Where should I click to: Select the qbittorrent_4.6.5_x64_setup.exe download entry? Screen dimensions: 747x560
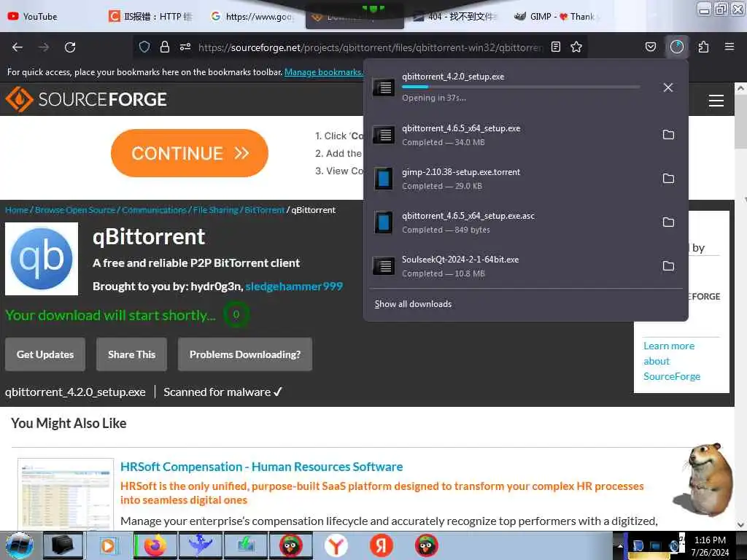pyautogui.click(x=526, y=135)
